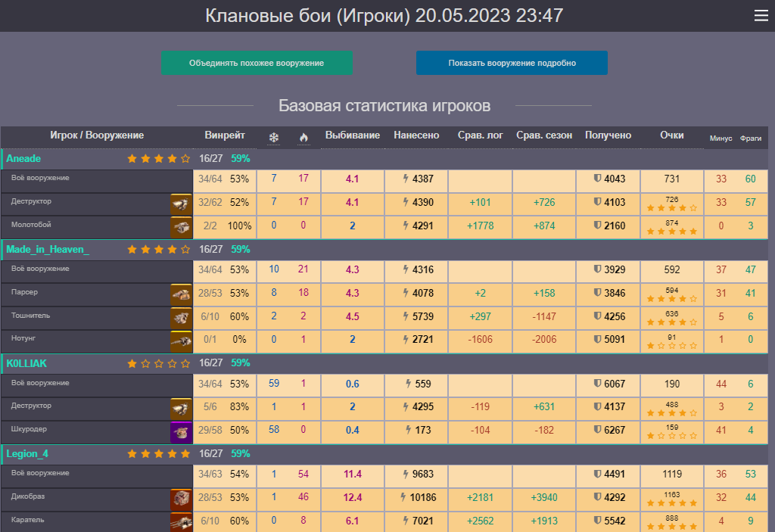Click the purple Шкуродер weapon icon
The height and width of the screenshot is (532, 775).
coord(181,431)
